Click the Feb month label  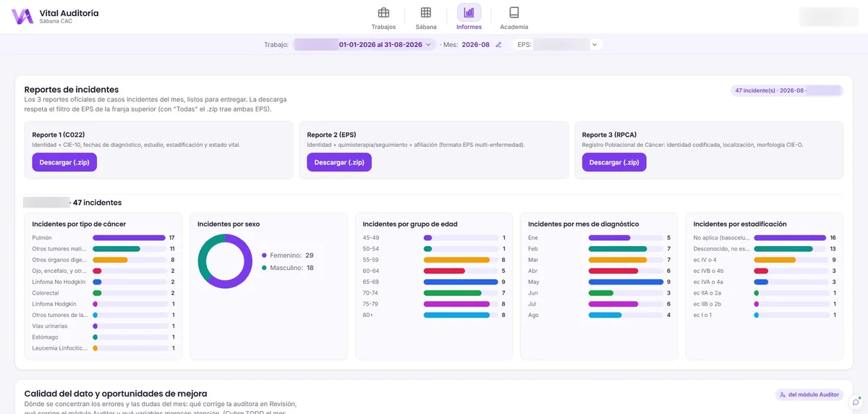[533, 249]
